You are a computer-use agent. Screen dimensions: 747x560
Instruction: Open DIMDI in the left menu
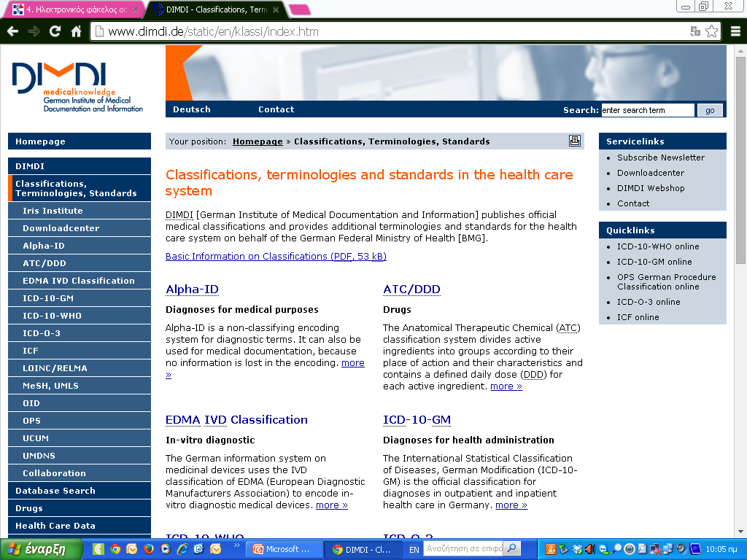80,166
